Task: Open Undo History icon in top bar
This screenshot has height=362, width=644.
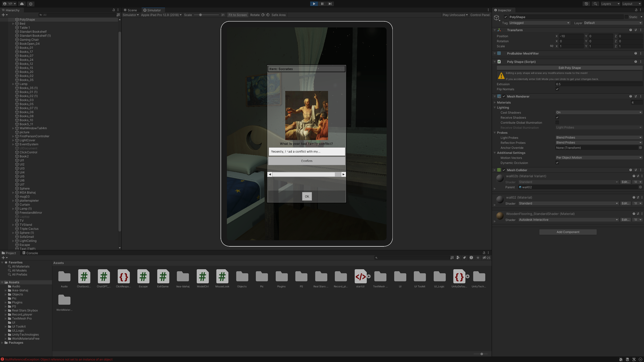Action: coord(586,4)
